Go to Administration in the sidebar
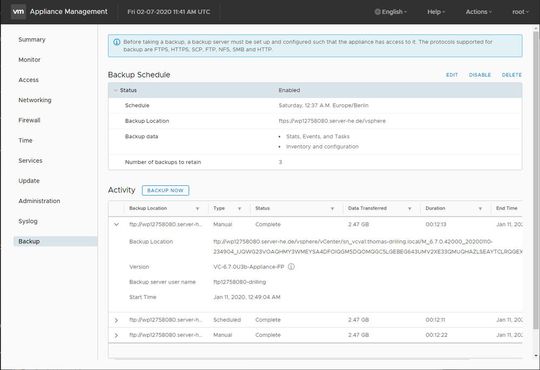Image resolution: width=540 pixels, height=370 pixels. tap(39, 201)
